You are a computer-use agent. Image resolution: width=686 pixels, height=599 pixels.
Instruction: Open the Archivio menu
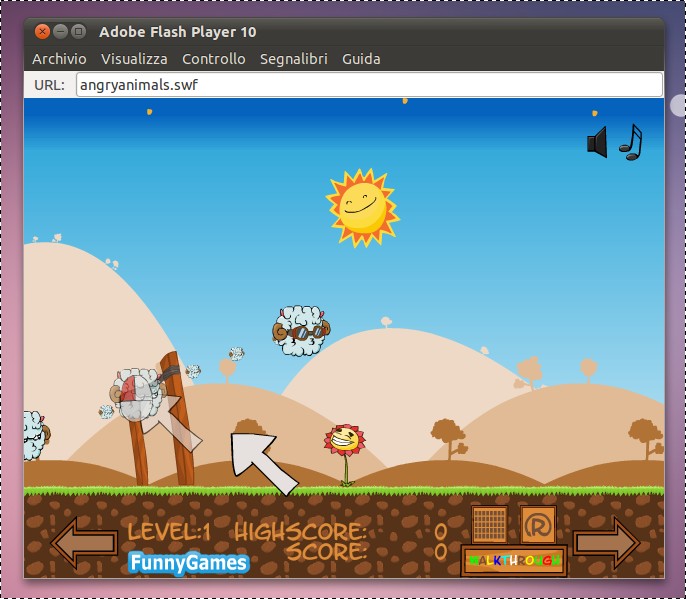[x=60, y=59]
